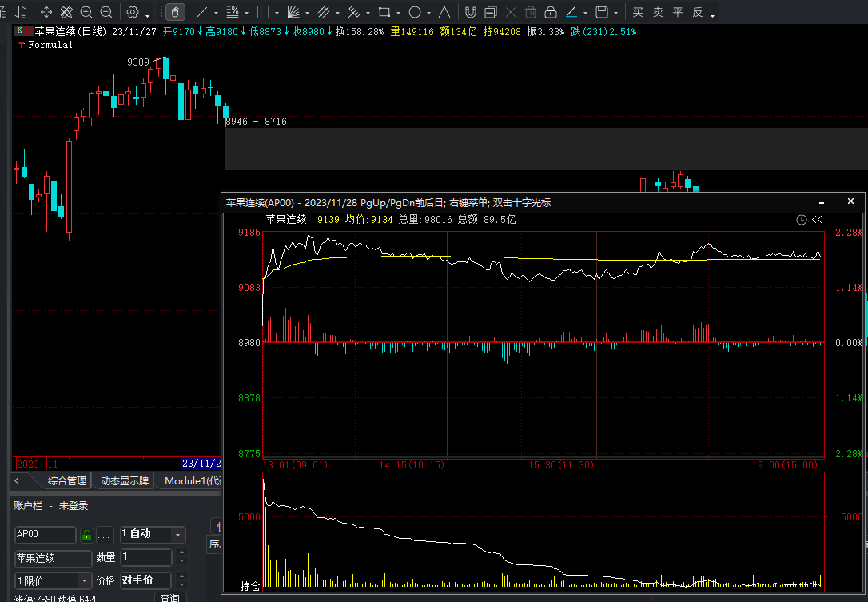Increase quantity with the up stepper

181,552
